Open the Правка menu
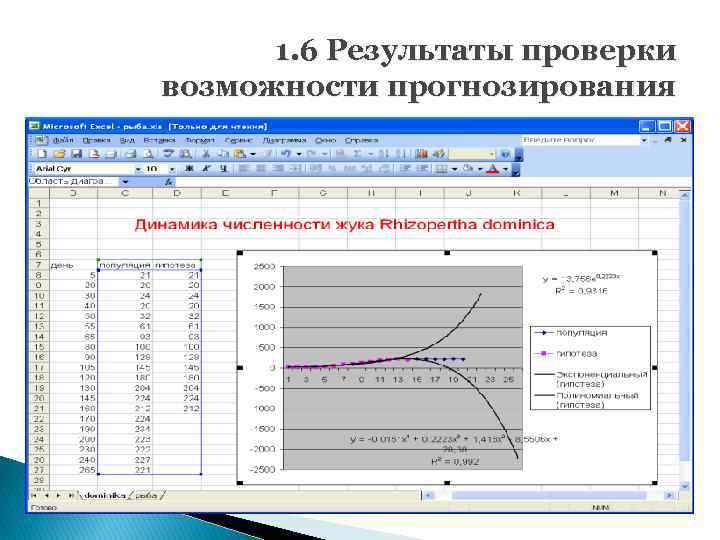The image size is (720, 540). point(96,140)
